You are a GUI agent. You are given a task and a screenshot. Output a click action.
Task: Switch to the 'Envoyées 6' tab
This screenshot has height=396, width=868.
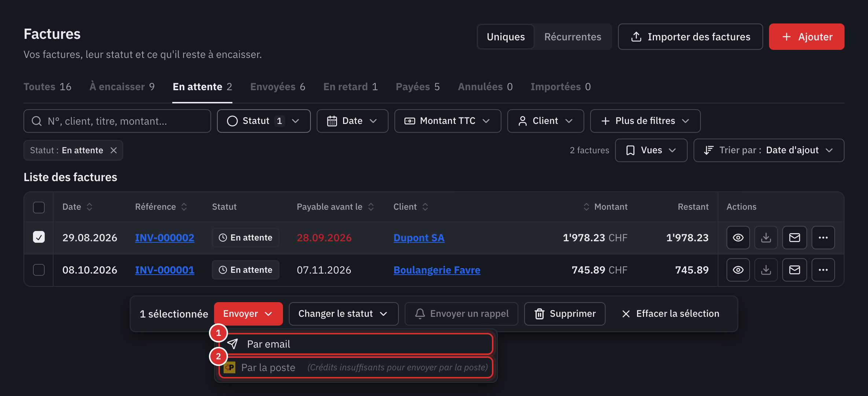[277, 87]
